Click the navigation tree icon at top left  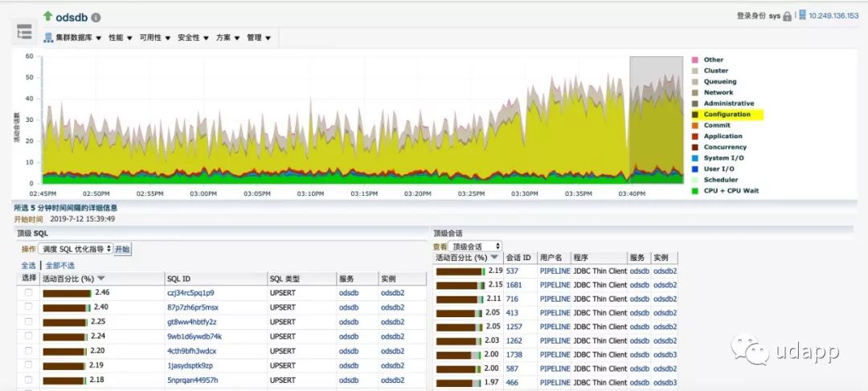(x=24, y=32)
